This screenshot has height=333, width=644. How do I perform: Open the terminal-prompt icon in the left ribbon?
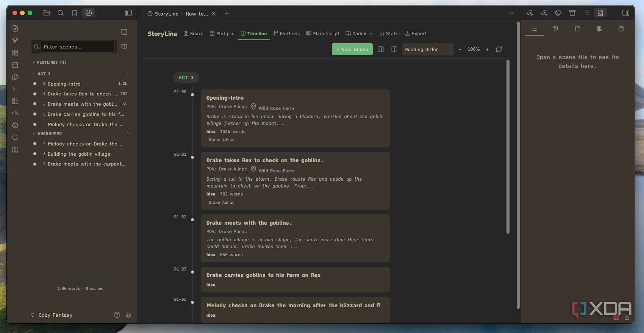[15, 89]
